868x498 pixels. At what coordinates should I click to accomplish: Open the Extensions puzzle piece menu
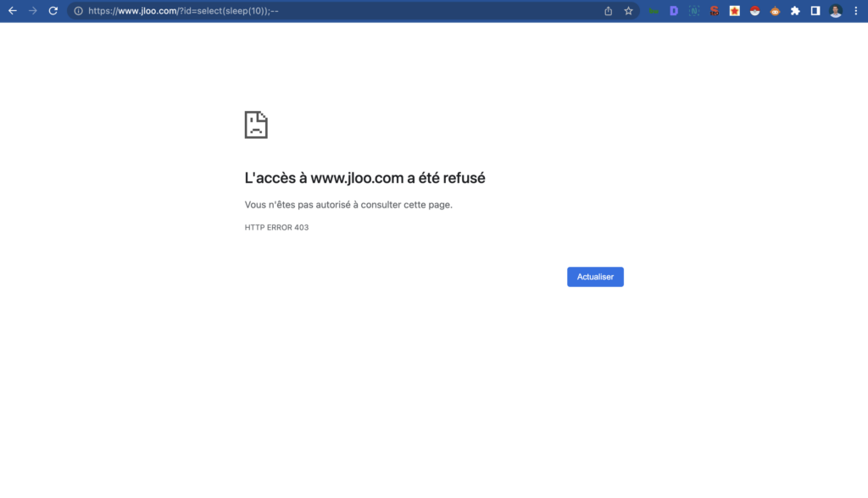click(795, 10)
